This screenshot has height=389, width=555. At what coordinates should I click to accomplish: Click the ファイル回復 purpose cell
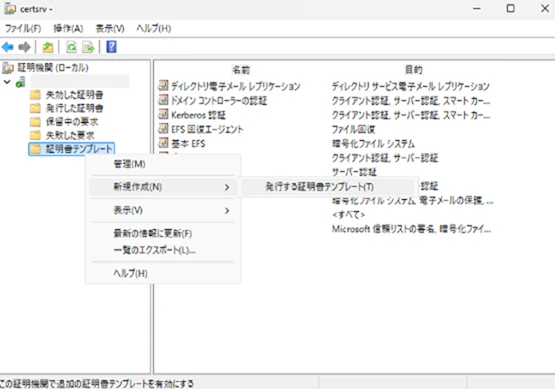pos(353,129)
